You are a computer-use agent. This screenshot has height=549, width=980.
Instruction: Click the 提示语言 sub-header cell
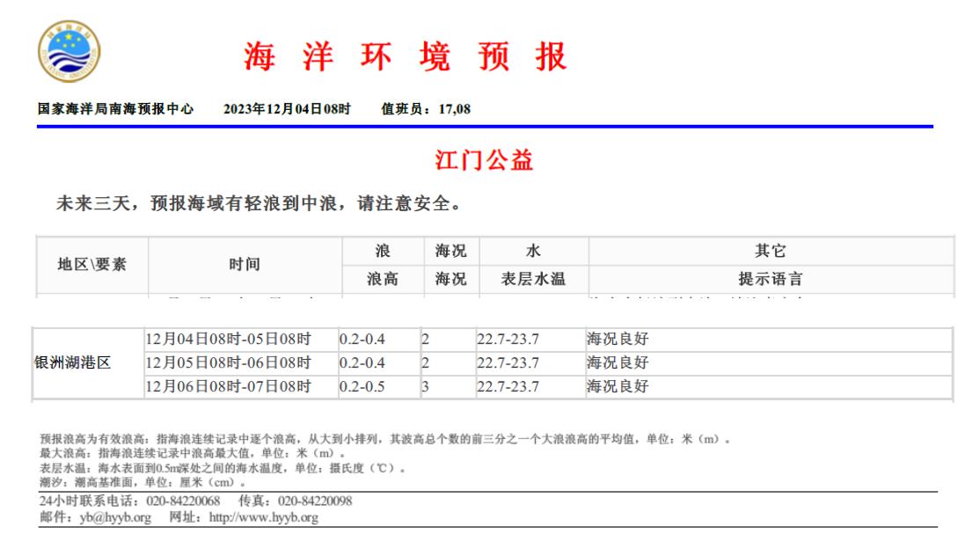pyautogui.click(x=770, y=279)
